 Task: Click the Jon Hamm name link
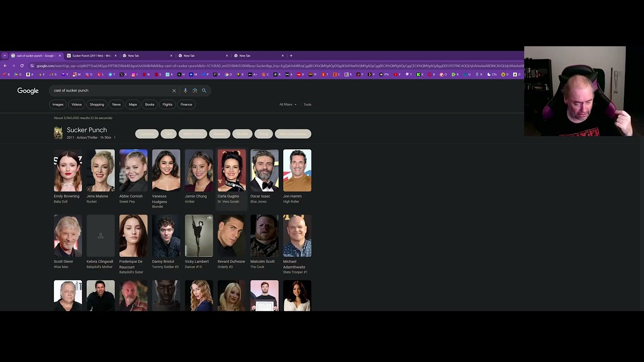coord(292,196)
